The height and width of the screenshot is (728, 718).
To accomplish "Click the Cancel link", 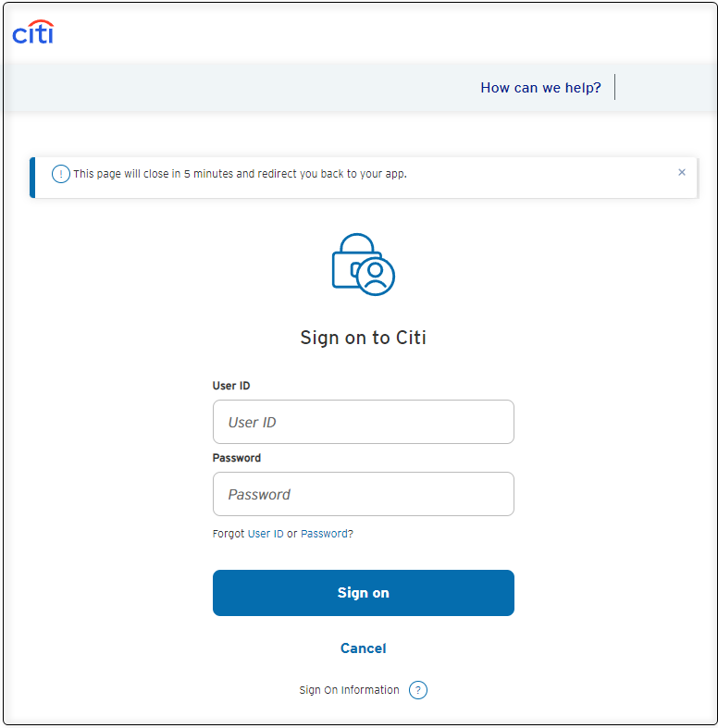I will (363, 648).
